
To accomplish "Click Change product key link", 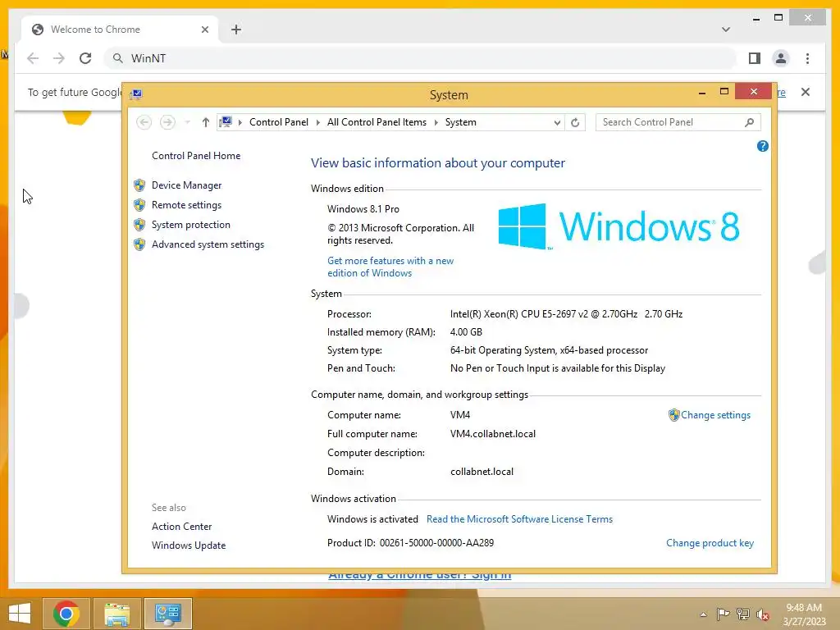I will (x=710, y=543).
